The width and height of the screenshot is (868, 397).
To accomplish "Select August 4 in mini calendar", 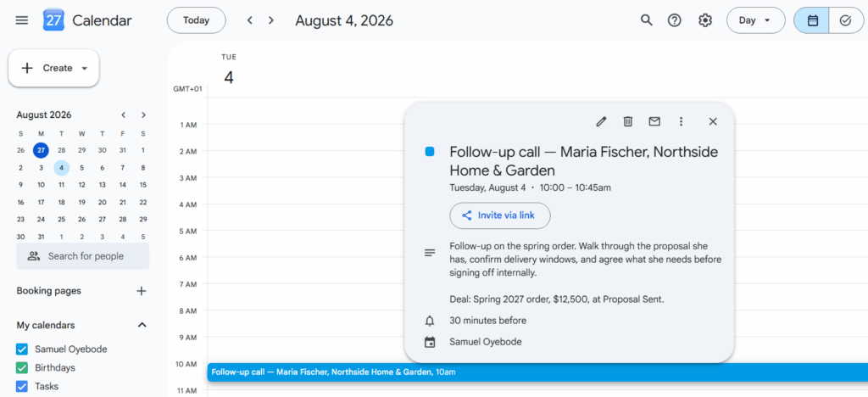I will coord(61,168).
